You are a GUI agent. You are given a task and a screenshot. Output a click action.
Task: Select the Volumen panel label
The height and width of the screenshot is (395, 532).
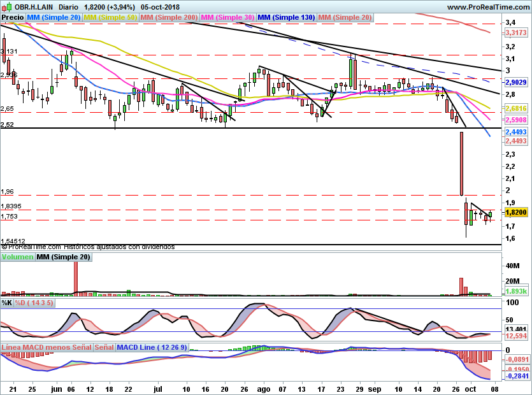(x=18, y=257)
